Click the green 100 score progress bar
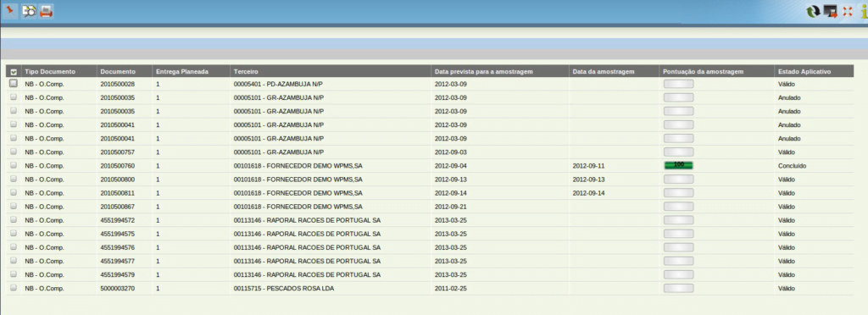Screen dimensions: 868x315 pyautogui.click(x=679, y=165)
